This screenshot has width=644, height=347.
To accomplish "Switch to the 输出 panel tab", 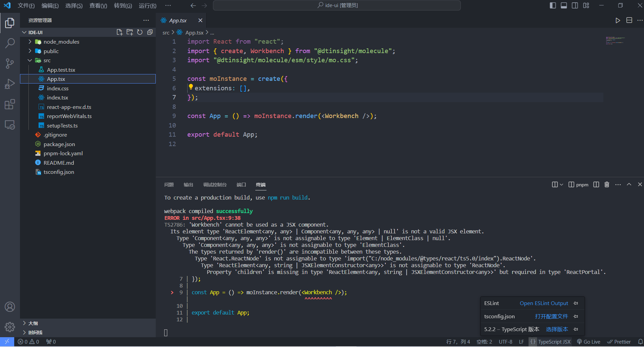I will (x=188, y=185).
